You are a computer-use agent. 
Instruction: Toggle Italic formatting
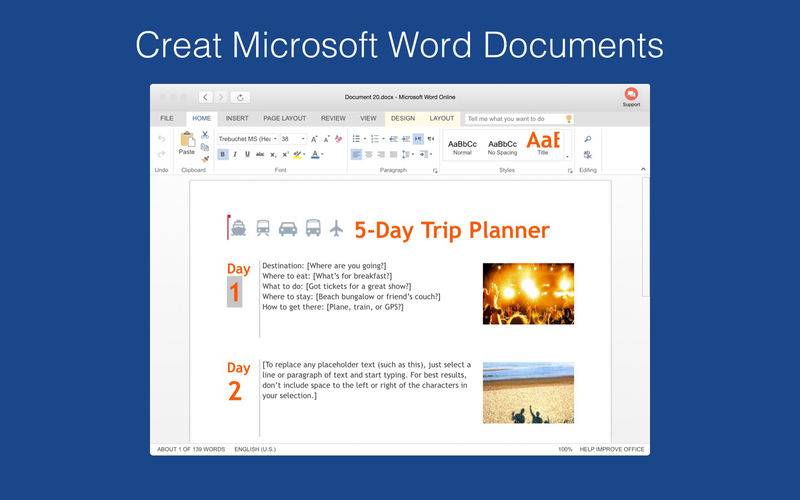[x=235, y=154]
